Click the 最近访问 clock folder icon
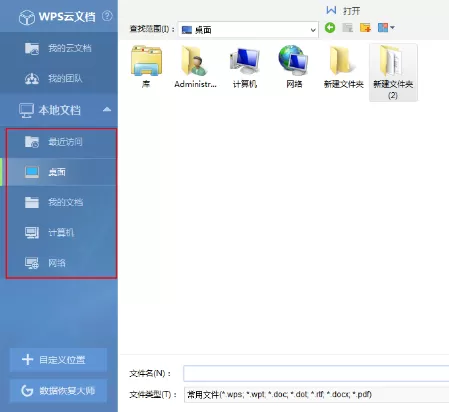449x412 pixels. tap(32, 142)
